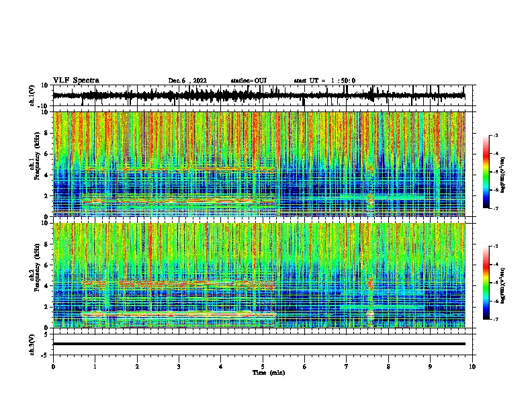Click the time axis tick label "1"

[95, 367]
